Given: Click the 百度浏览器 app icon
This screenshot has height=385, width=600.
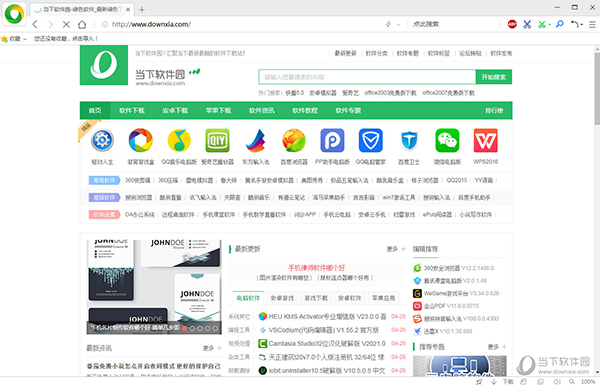Looking at the screenshot, I should 294,140.
